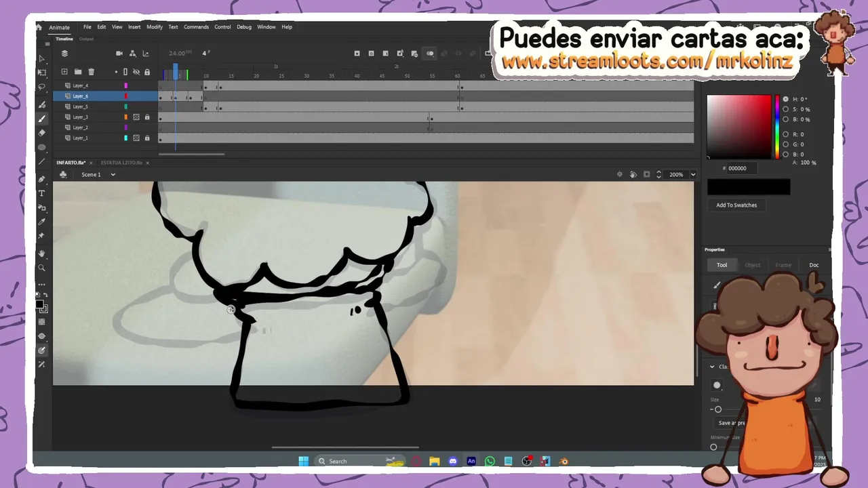Click the insert blank keyframe icon
The width and height of the screenshot is (868, 488).
[371, 54]
